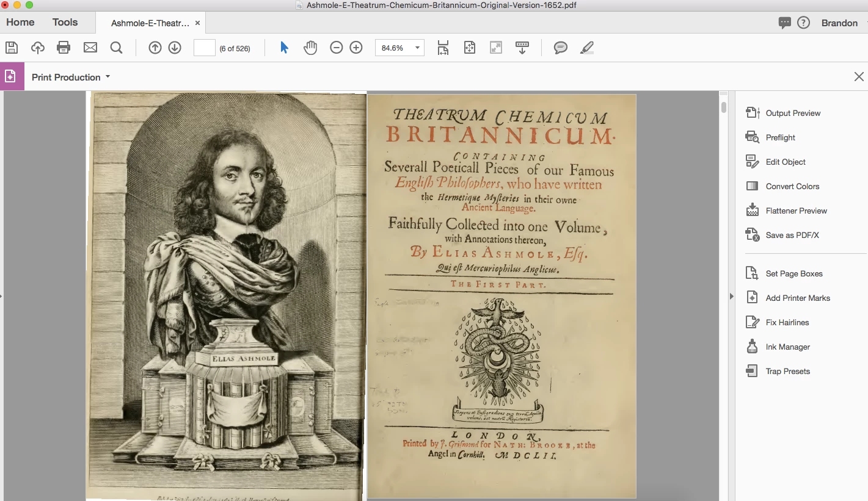Activate the Hand pan tool
868x501 pixels.
(310, 48)
